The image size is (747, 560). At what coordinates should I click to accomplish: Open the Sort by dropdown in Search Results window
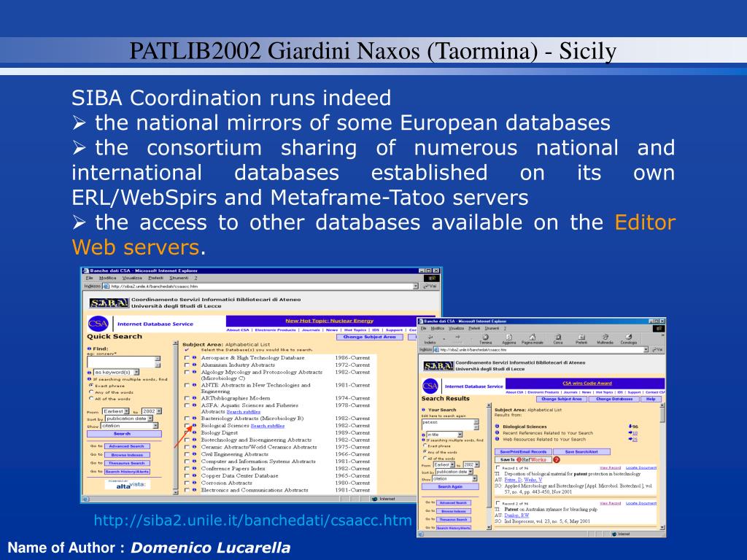pos(454,472)
